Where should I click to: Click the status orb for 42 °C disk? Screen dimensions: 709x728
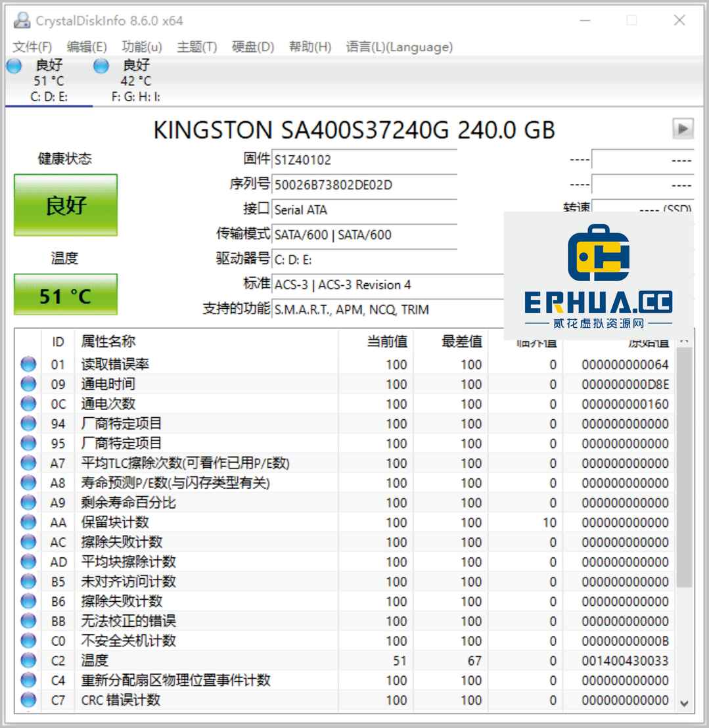101,66
